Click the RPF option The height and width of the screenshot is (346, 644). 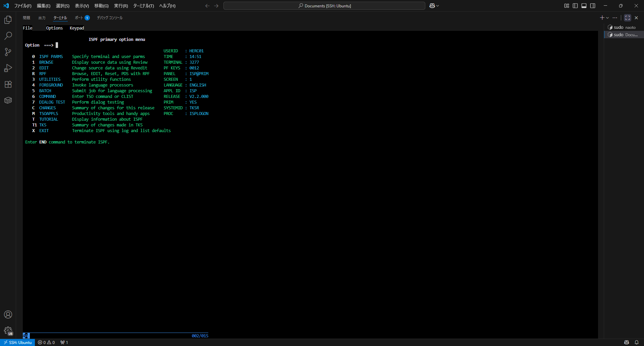pos(43,74)
